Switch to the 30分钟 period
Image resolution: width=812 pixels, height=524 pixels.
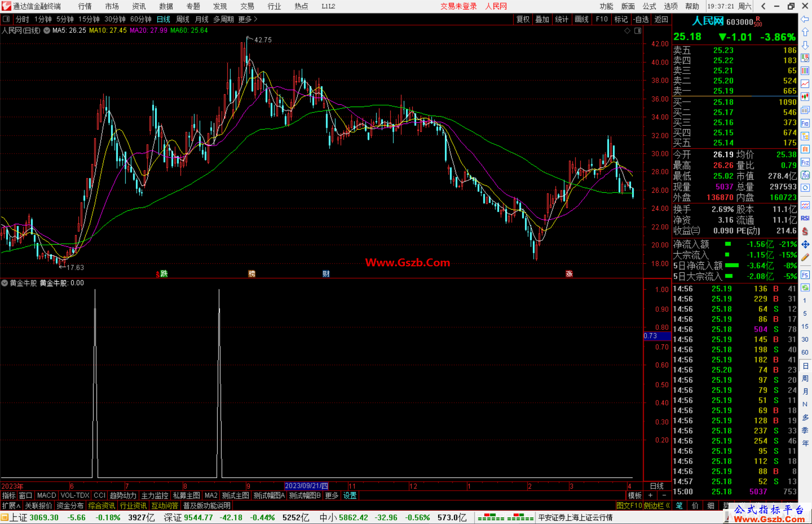point(115,19)
